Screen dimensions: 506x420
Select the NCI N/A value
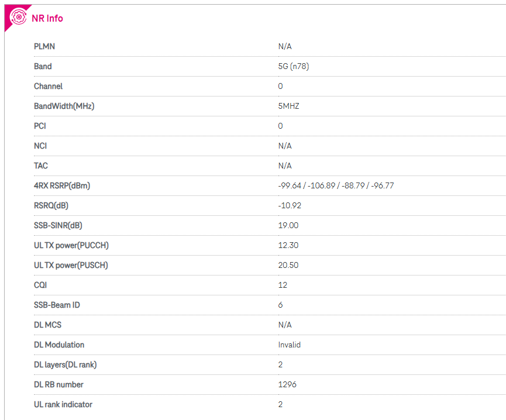pyautogui.click(x=285, y=146)
